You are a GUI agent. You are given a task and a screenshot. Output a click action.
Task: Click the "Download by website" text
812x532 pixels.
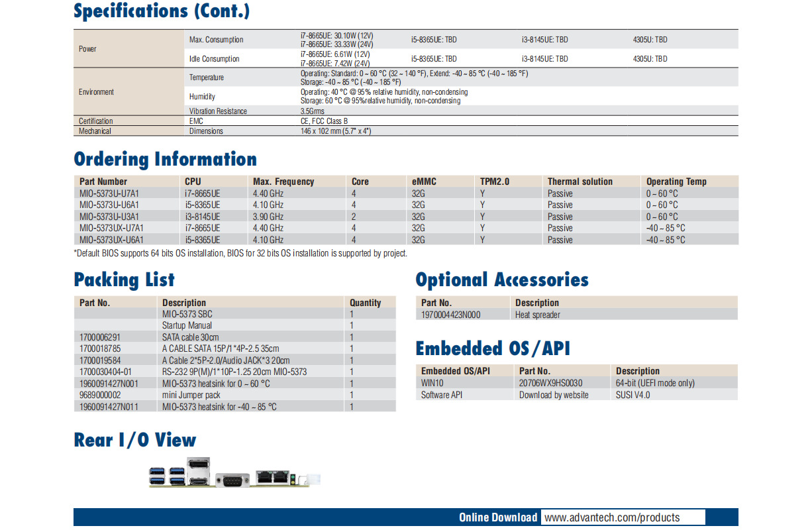coord(554,395)
